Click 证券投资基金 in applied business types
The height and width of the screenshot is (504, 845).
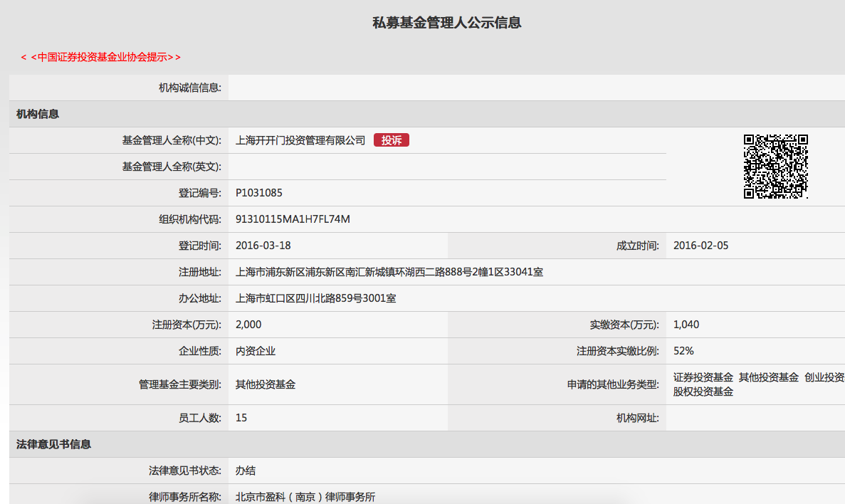click(703, 377)
